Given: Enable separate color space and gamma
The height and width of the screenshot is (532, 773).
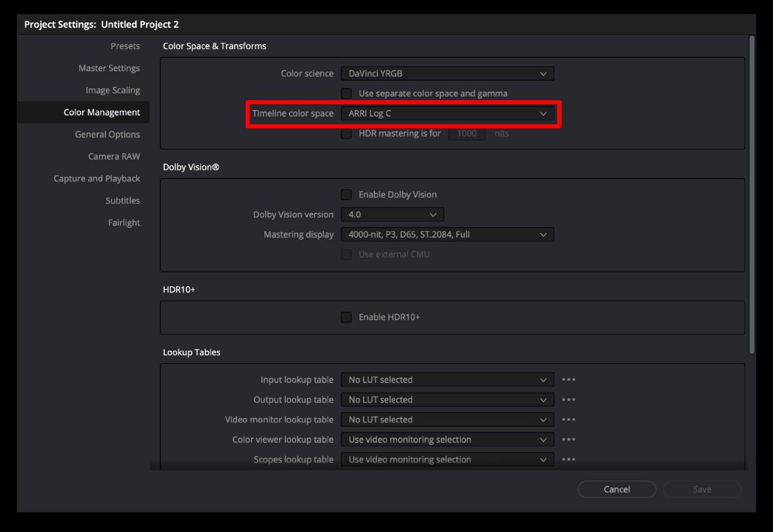Looking at the screenshot, I should click(346, 93).
